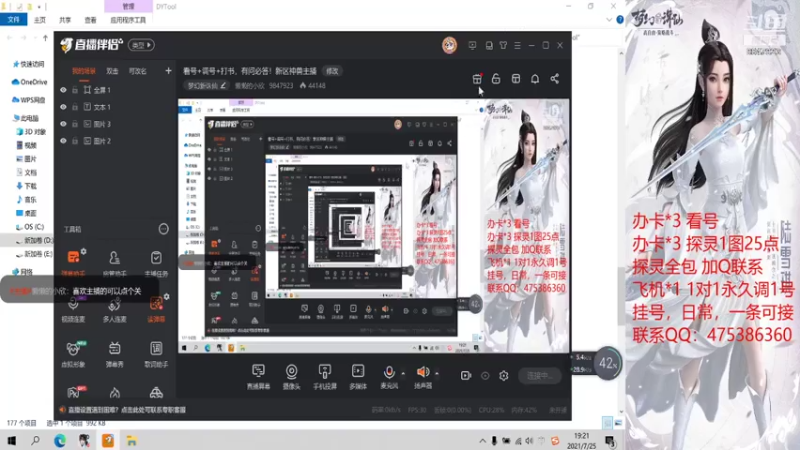Hide the 全屏 1 layer with its eye
Viewport: 800px width, 450px height.
pos(63,90)
